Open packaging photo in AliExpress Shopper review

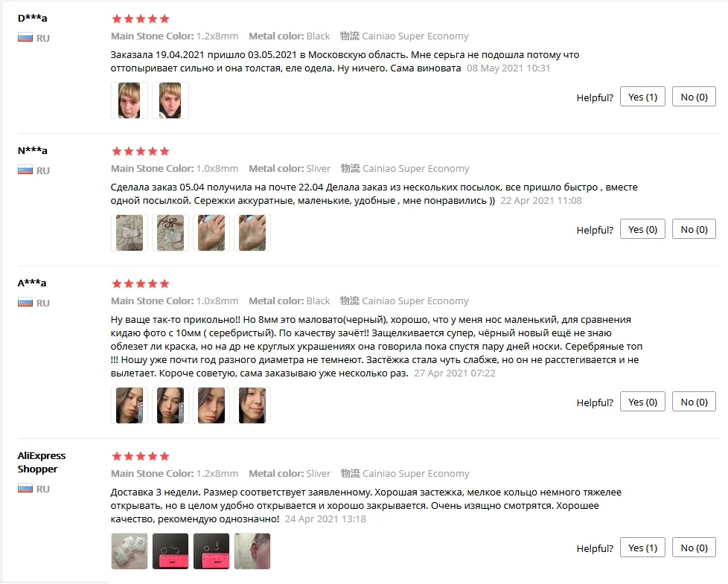coord(130,551)
